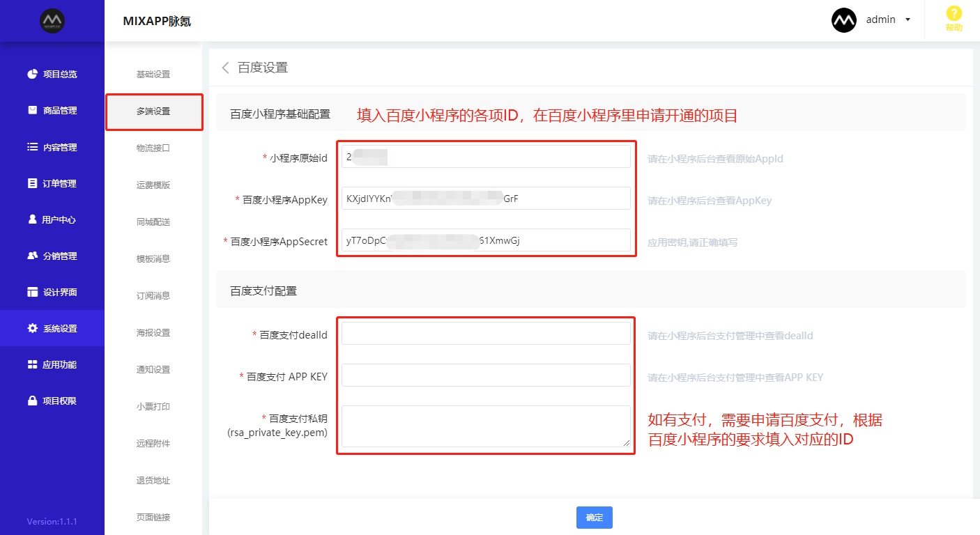Click the admin avatar image in the header
980x535 pixels.
844,20
